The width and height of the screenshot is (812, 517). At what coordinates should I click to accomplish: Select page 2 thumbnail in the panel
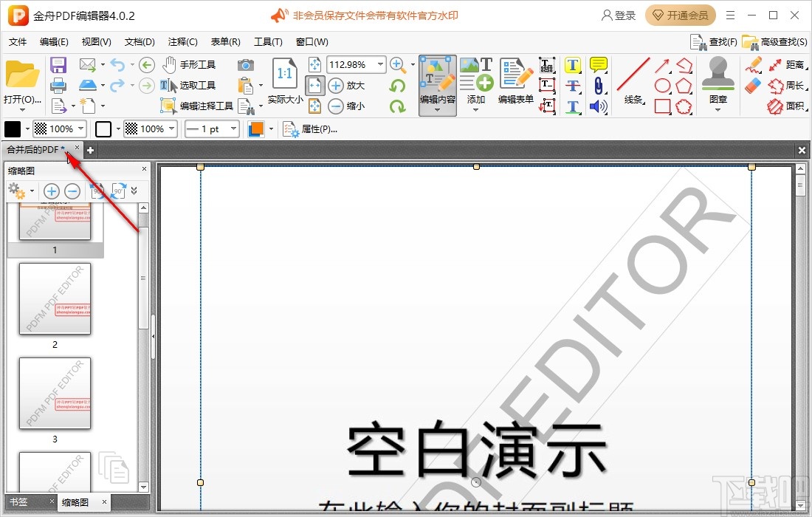tap(54, 298)
